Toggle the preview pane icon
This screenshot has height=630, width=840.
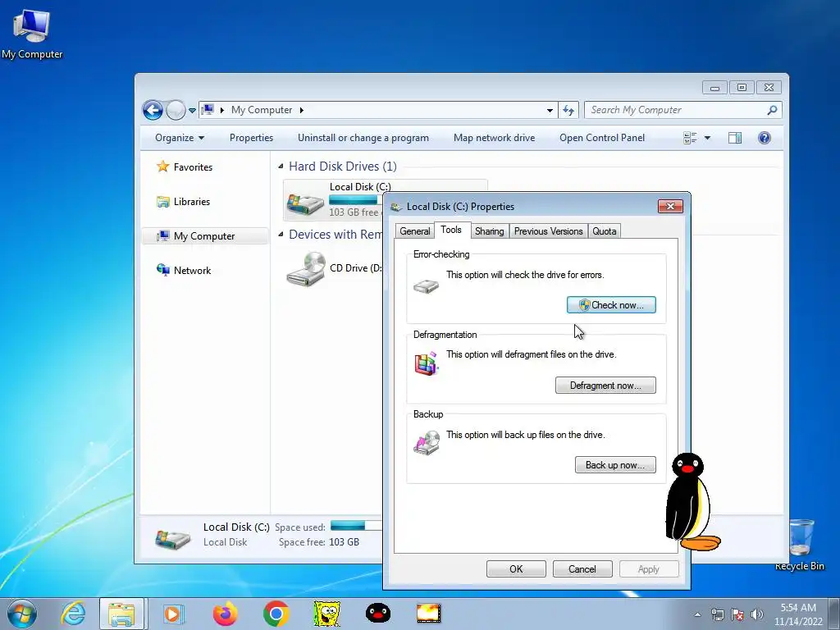coord(735,138)
